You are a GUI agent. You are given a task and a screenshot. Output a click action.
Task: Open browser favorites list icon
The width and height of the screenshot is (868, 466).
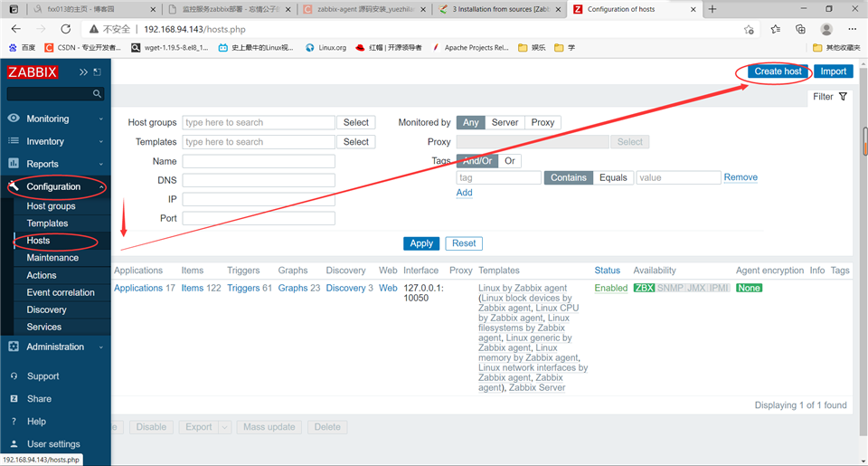776,29
